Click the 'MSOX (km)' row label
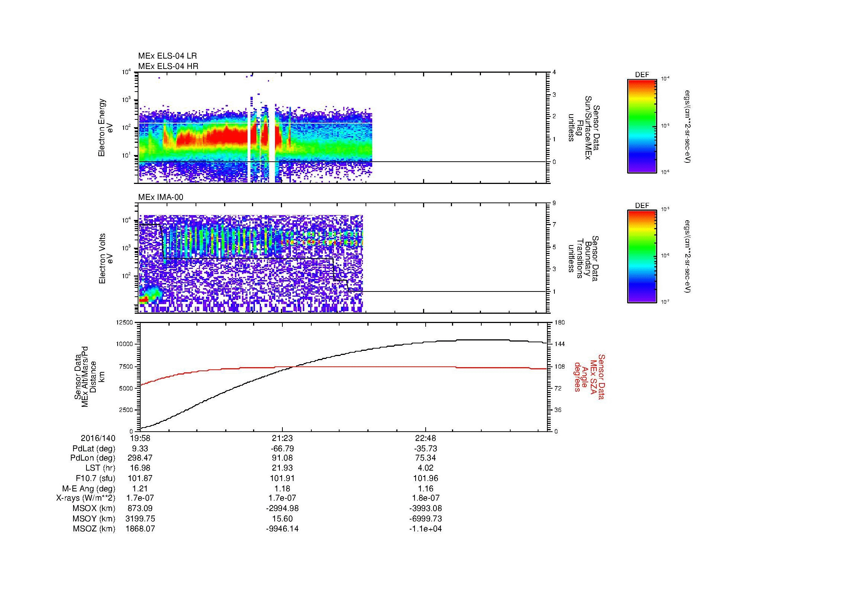The image size is (868, 613). [94, 509]
